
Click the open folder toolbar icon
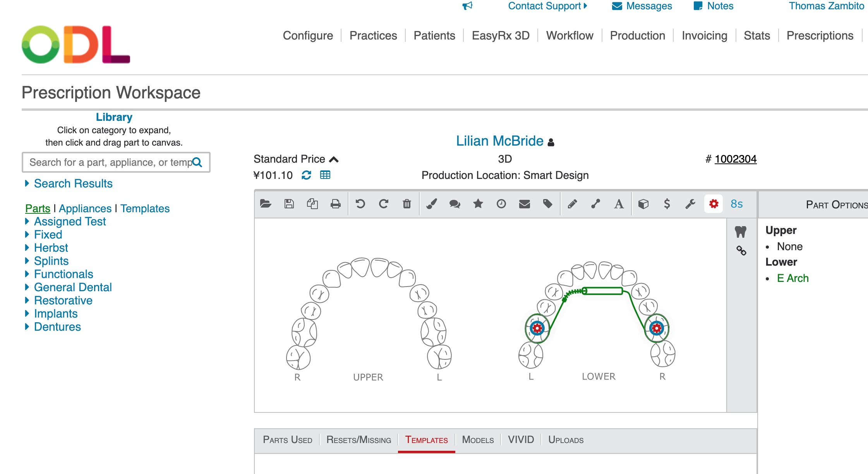pyautogui.click(x=266, y=204)
